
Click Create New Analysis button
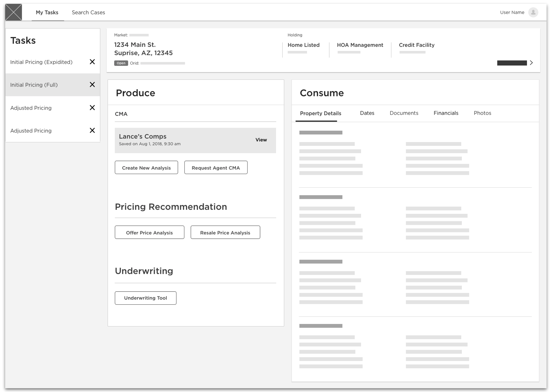(x=146, y=168)
